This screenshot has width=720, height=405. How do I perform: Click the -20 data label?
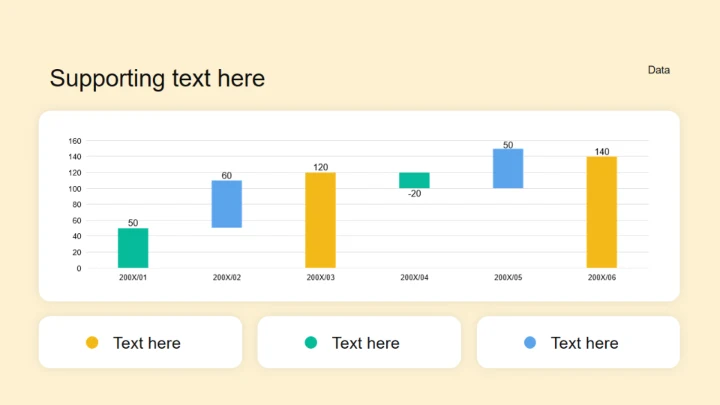414,194
